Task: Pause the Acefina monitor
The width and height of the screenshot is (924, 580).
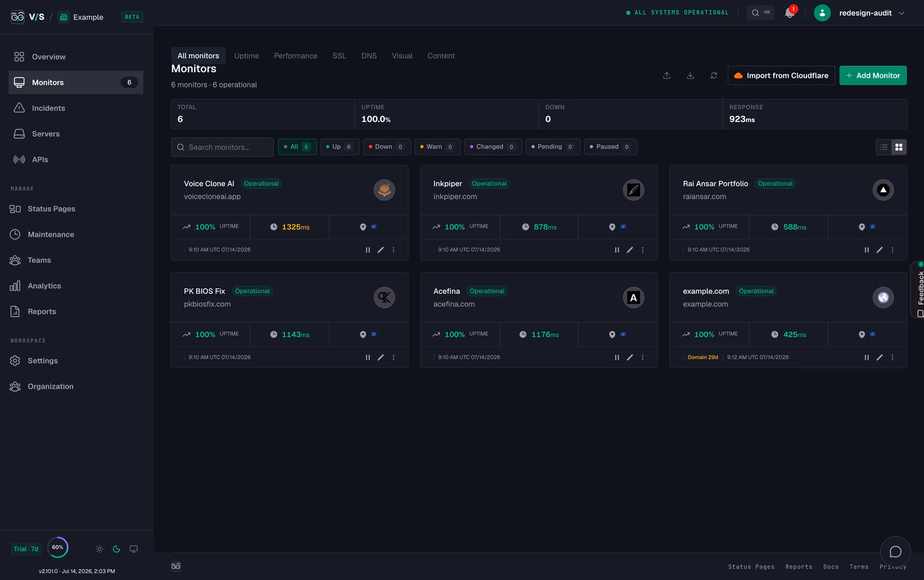Action: tap(617, 357)
